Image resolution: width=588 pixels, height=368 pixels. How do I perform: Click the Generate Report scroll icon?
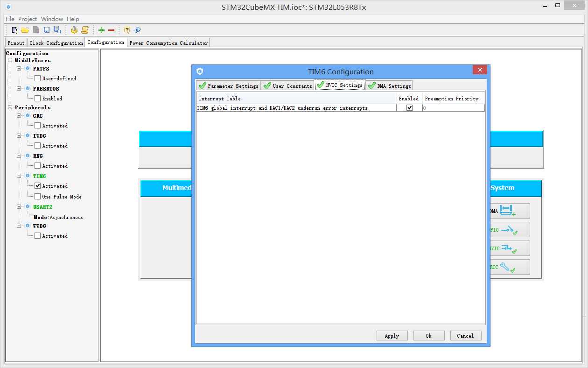click(x=85, y=30)
